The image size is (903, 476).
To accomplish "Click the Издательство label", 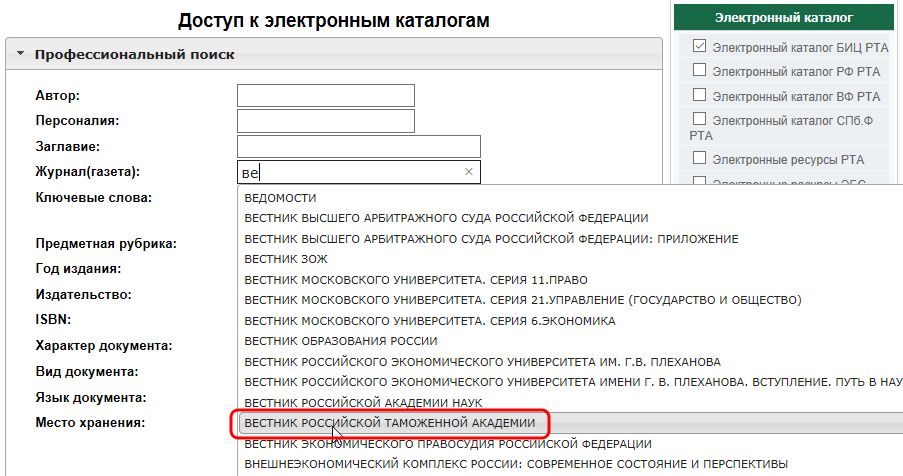I will pos(84,295).
